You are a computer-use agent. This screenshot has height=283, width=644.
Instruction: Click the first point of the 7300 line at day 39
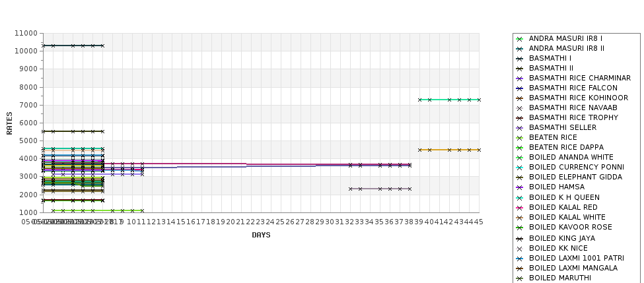tap(419, 100)
